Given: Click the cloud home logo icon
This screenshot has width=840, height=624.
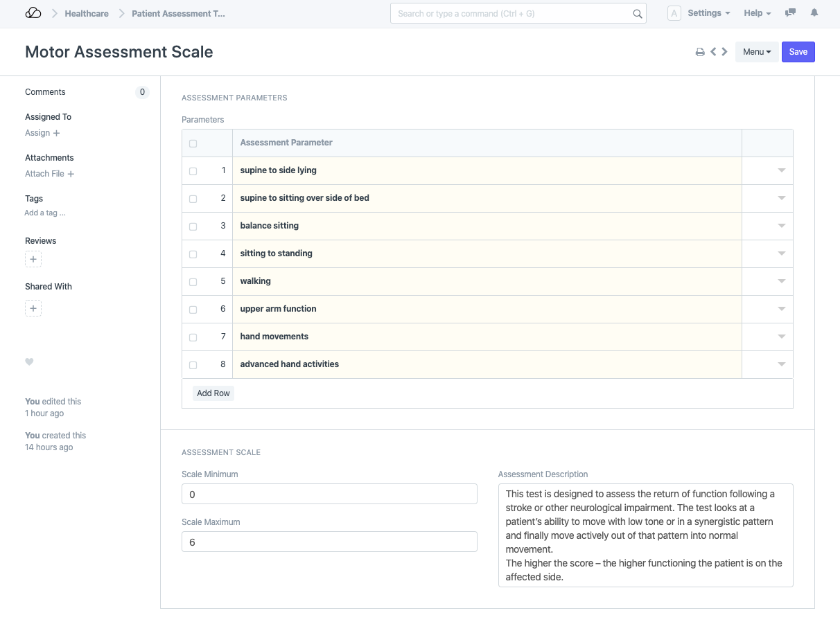Looking at the screenshot, I should (33, 13).
